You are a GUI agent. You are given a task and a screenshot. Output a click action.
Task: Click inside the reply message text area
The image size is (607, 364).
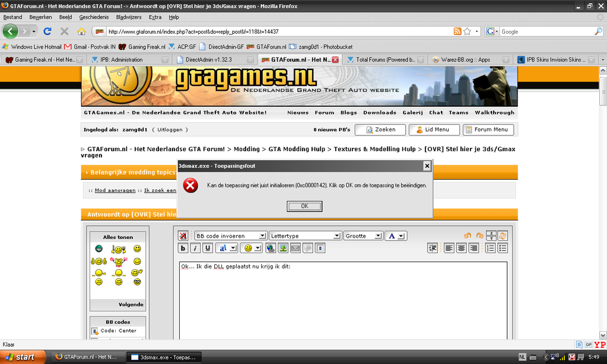coord(343,300)
